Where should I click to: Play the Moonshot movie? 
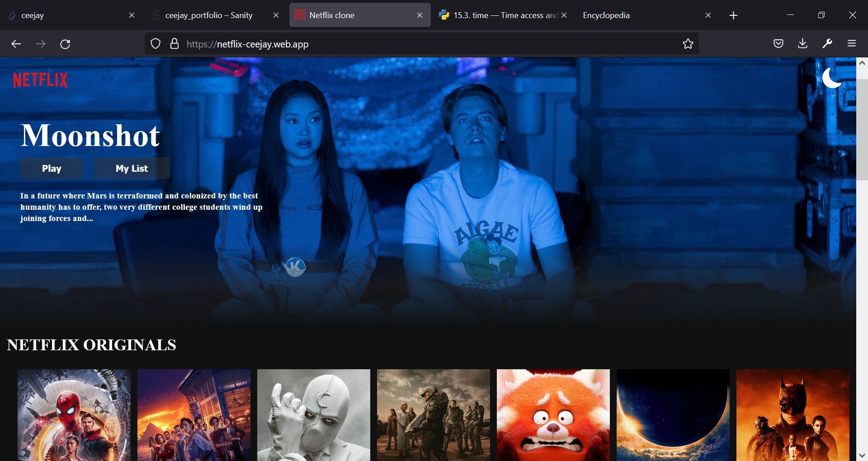52,168
